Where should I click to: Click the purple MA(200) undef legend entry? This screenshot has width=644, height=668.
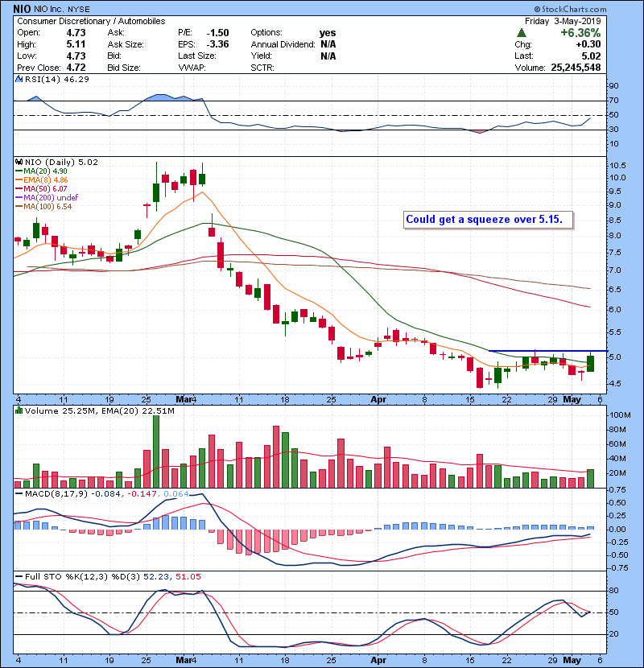[47, 198]
